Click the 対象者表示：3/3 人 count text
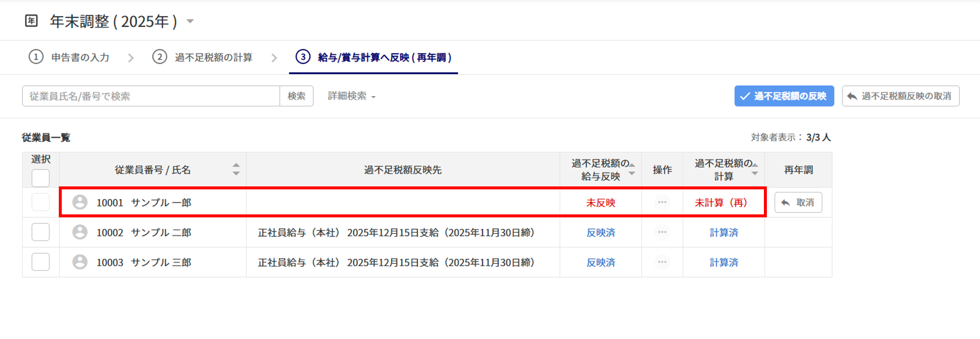This screenshot has width=980, height=339. 791,137
